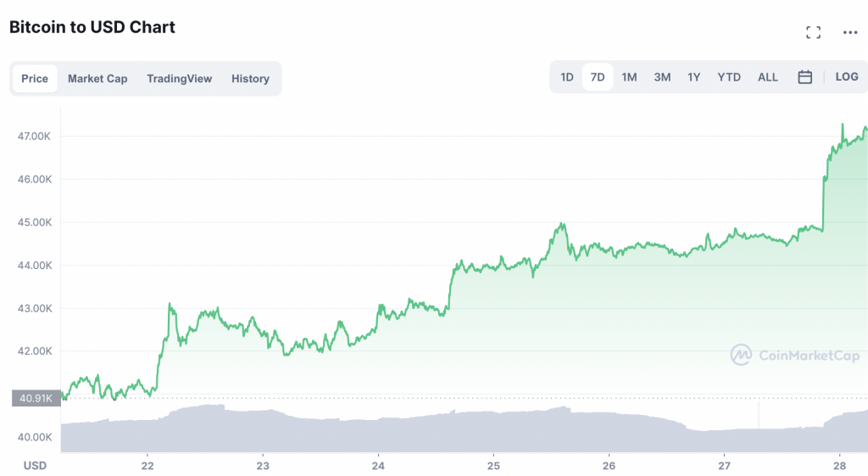868x476 pixels.
Task: Switch to the Market Cap tab
Action: click(x=97, y=79)
